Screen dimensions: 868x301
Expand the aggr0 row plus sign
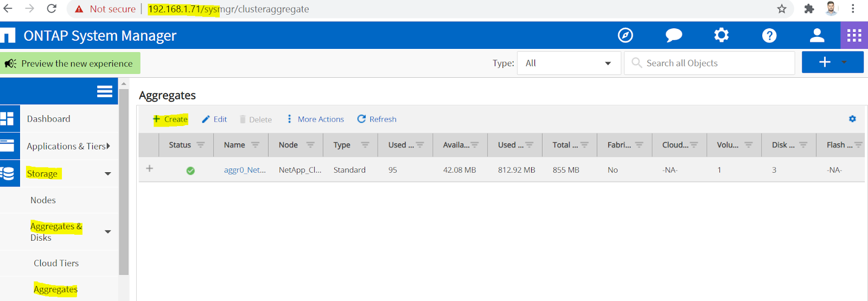150,168
